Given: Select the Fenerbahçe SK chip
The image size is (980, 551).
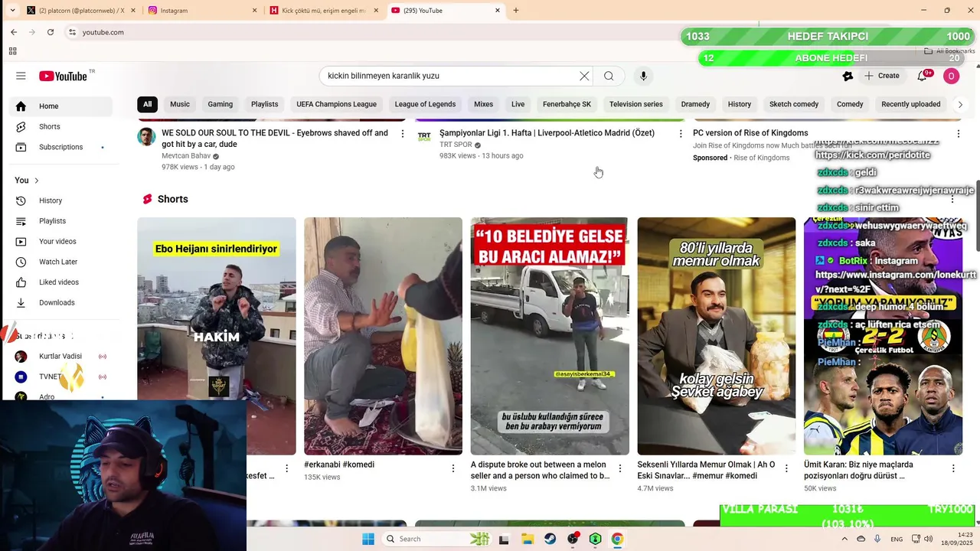Looking at the screenshot, I should pos(567,104).
